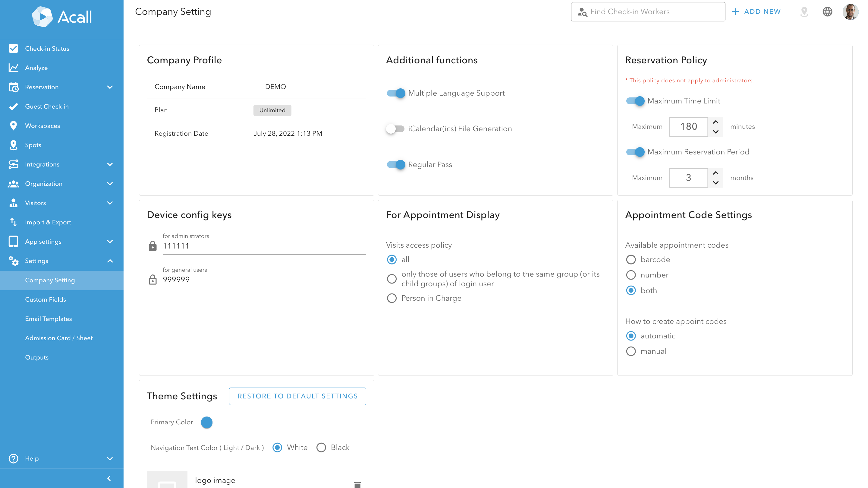The width and height of the screenshot is (868, 488).
Task: Decrease maximum minutes with down arrow
Action: pyautogui.click(x=716, y=132)
